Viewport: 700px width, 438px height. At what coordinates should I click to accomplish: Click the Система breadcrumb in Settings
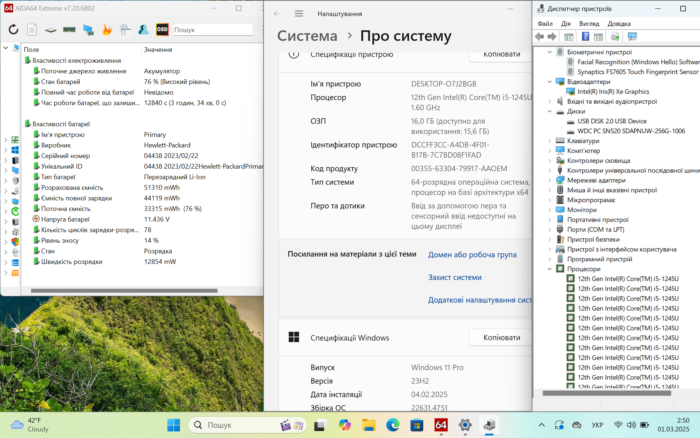307,36
